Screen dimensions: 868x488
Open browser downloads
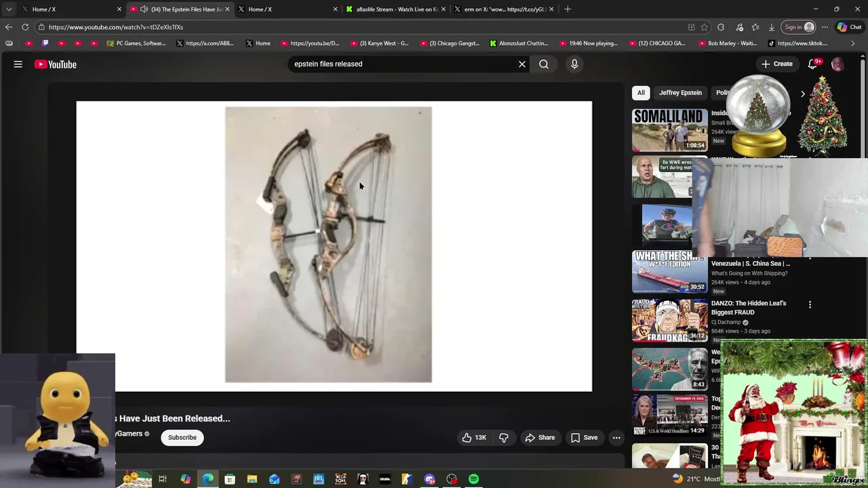pos(772,27)
